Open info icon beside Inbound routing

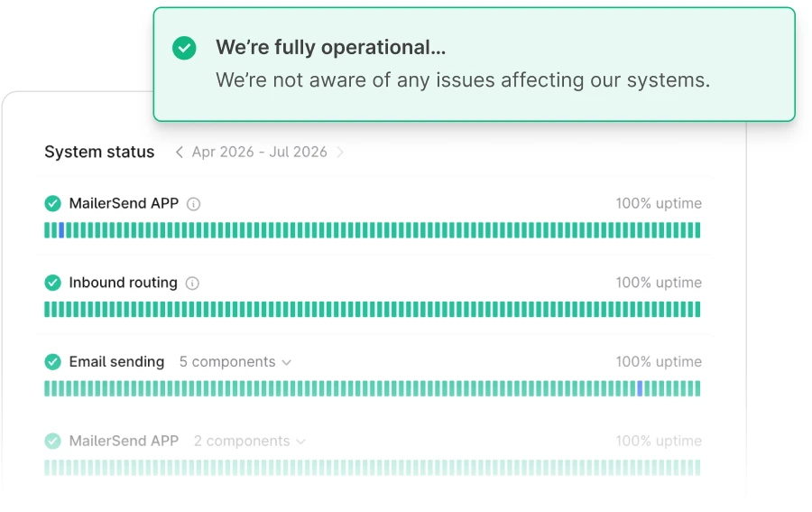(x=192, y=283)
